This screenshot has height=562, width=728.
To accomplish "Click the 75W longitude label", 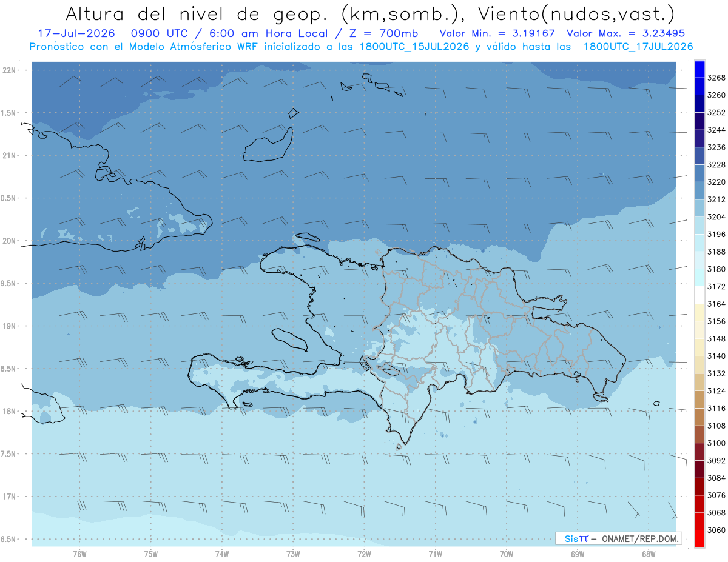I will coord(151,554).
